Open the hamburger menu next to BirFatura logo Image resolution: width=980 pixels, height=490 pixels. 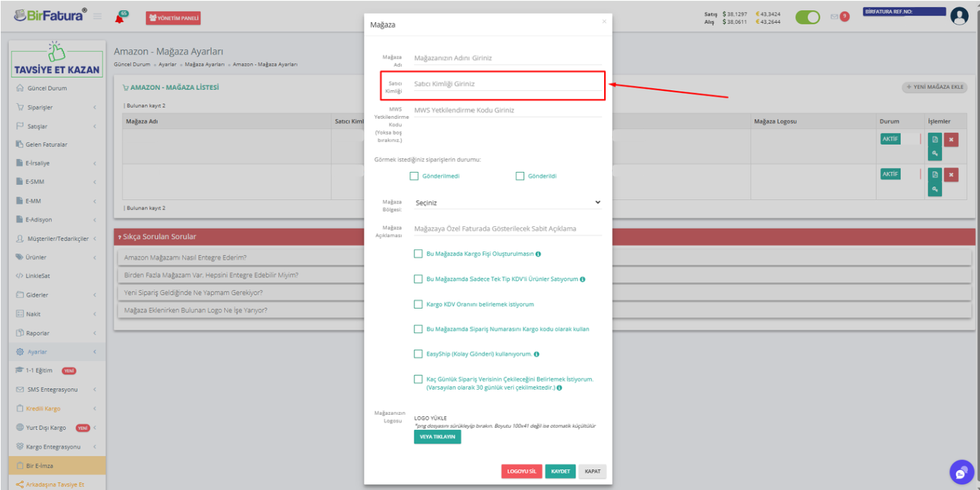tap(97, 16)
